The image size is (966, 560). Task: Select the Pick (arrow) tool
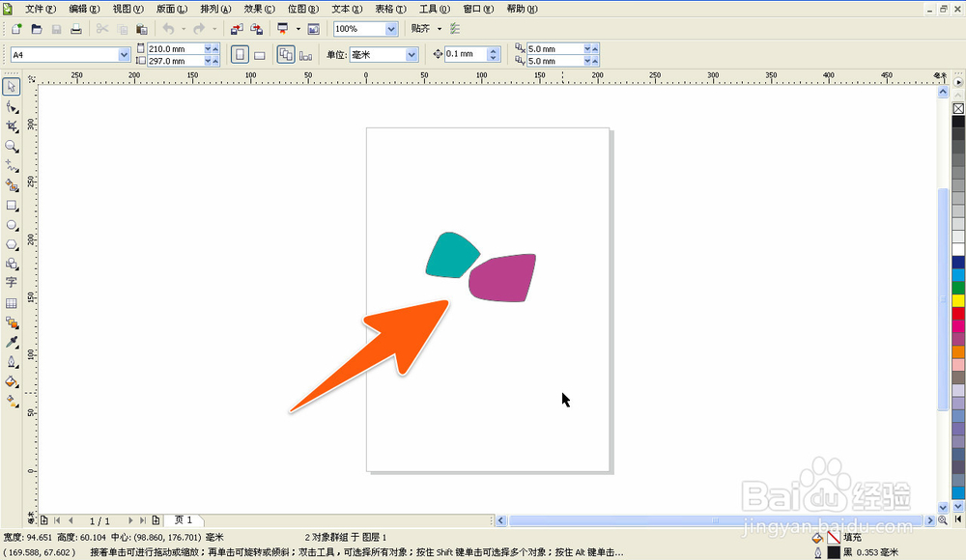(11, 87)
